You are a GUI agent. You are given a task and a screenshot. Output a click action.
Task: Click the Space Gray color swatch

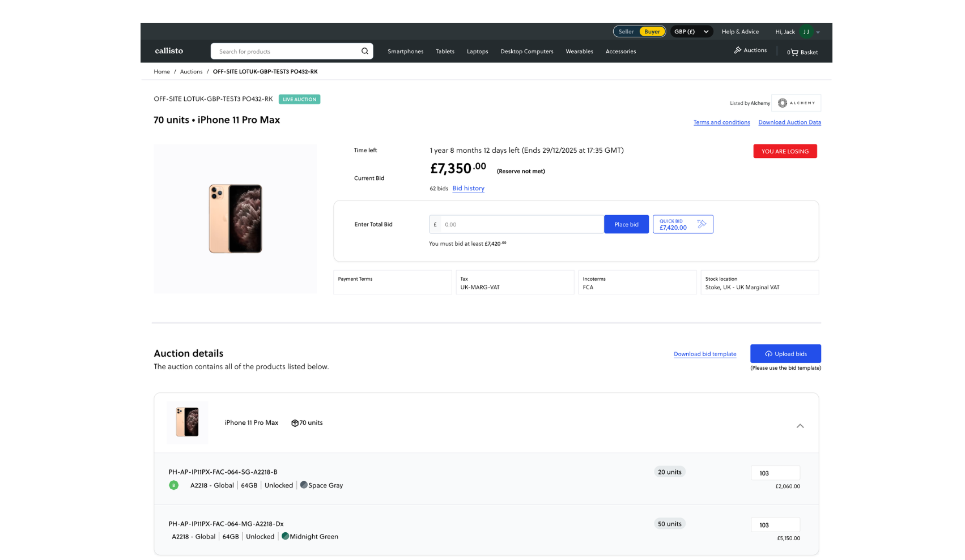(x=304, y=485)
